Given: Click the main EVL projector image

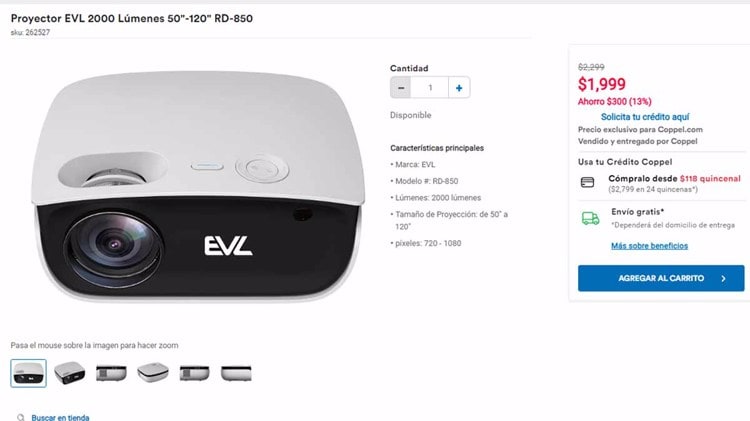Looking at the screenshot, I should pyautogui.click(x=198, y=187).
